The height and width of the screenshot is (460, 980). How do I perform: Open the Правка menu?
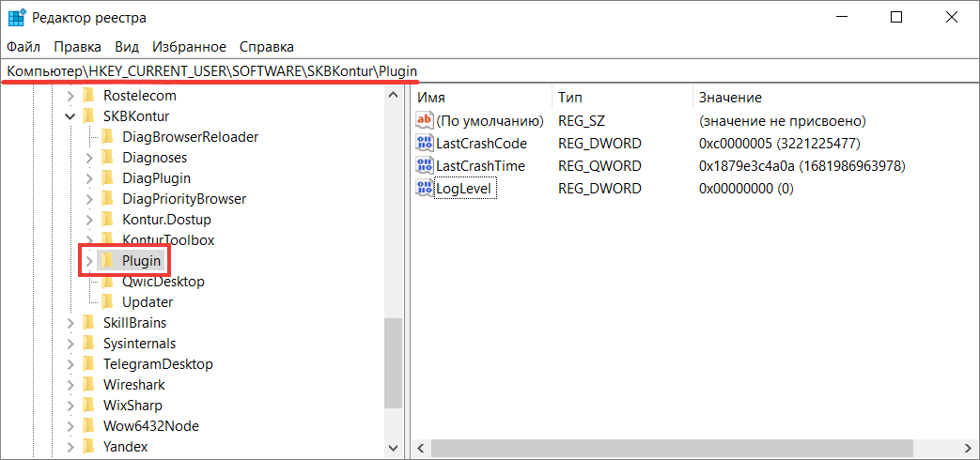tap(77, 47)
